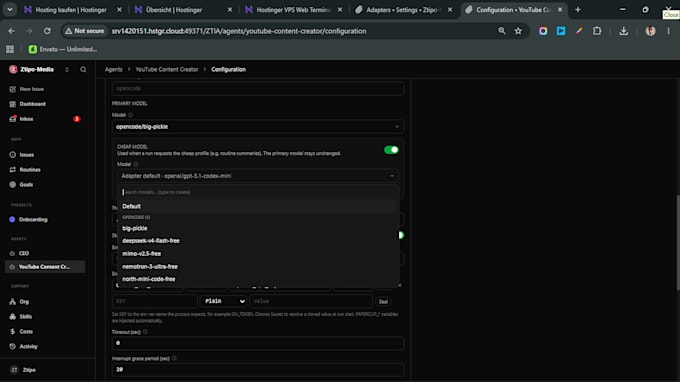This screenshot has width=680, height=382.
Task: Click the environment value input field
Action: (x=311, y=301)
